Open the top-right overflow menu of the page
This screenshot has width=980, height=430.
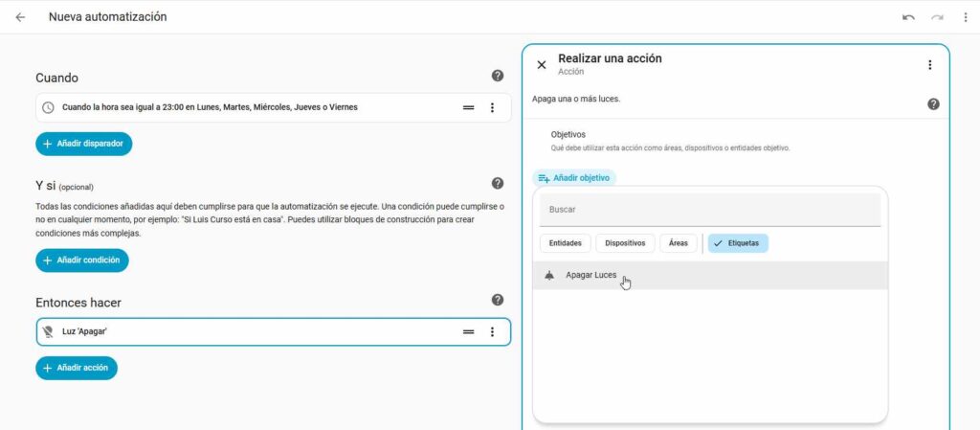tap(964, 17)
